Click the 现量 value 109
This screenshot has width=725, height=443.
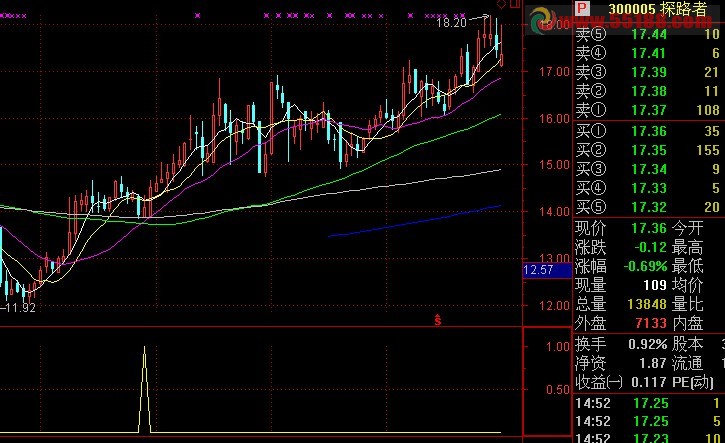point(655,285)
